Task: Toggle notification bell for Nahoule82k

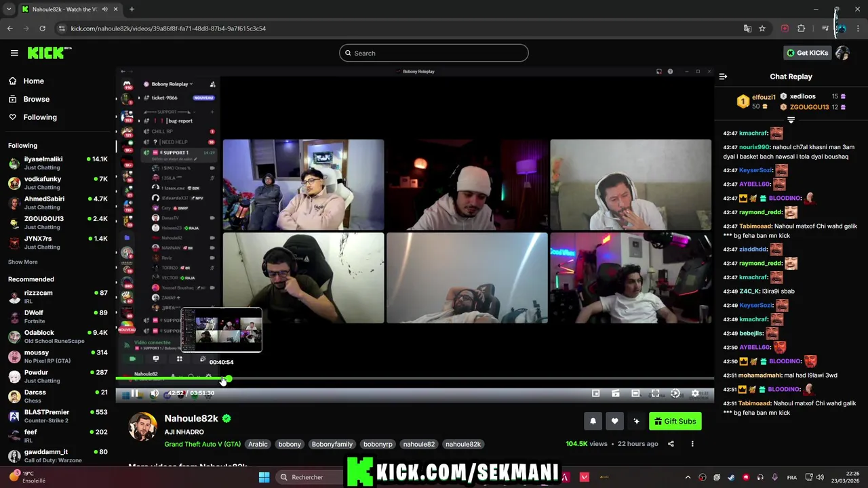Action: [x=593, y=422]
